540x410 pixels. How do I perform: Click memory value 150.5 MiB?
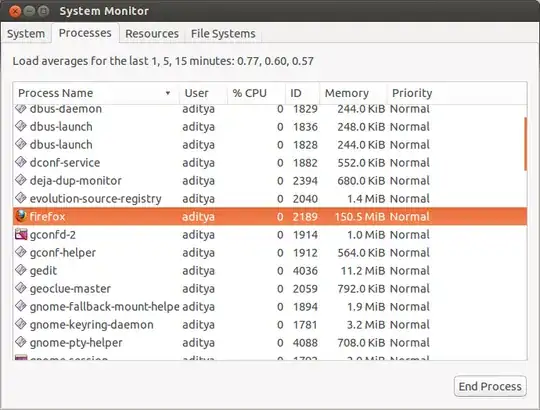pos(360,217)
